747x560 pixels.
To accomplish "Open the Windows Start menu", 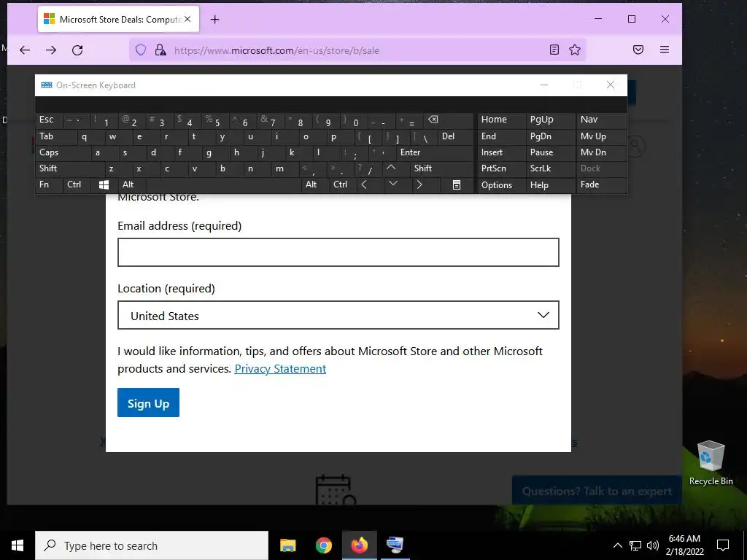I will (18, 545).
